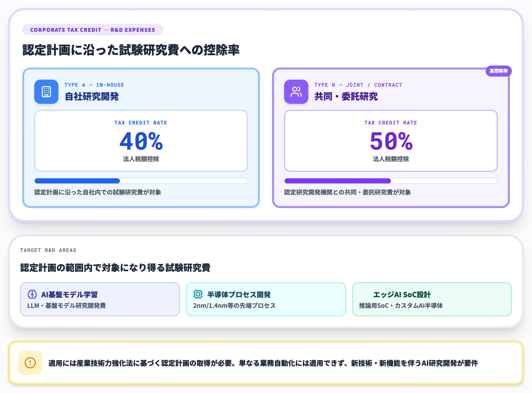
Task: Click the text 認定計画に沿った自社内での試験研究費が対象
Action: [x=98, y=192]
